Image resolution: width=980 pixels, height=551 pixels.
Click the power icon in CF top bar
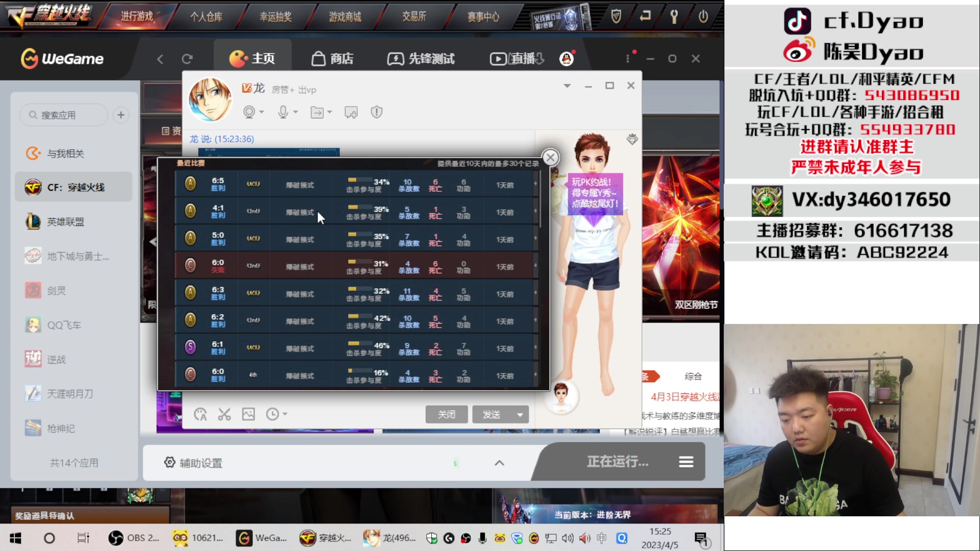click(x=703, y=17)
